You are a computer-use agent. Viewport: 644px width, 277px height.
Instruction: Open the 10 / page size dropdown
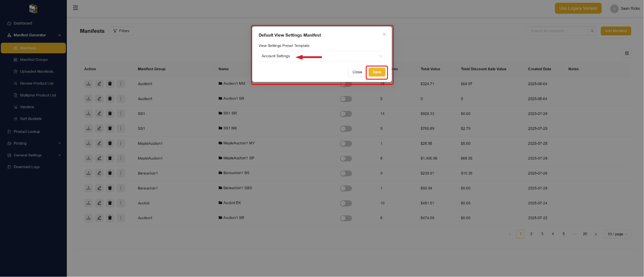(x=617, y=234)
